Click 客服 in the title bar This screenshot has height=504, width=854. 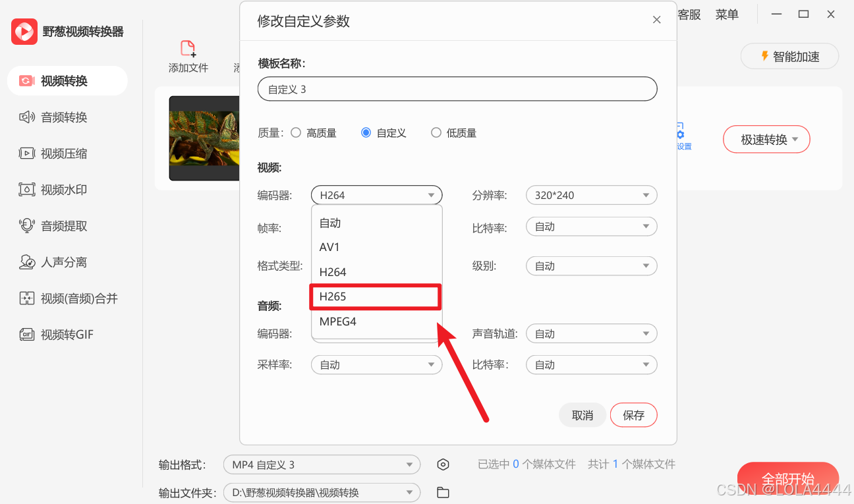(689, 14)
